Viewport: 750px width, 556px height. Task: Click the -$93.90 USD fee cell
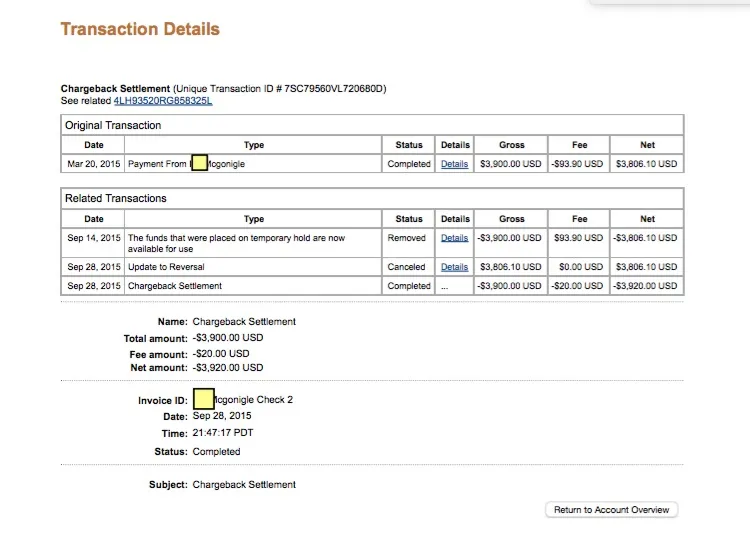pos(577,164)
